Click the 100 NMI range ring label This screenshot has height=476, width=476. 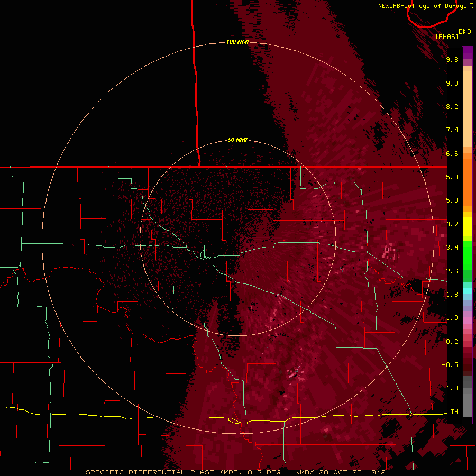(x=237, y=42)
